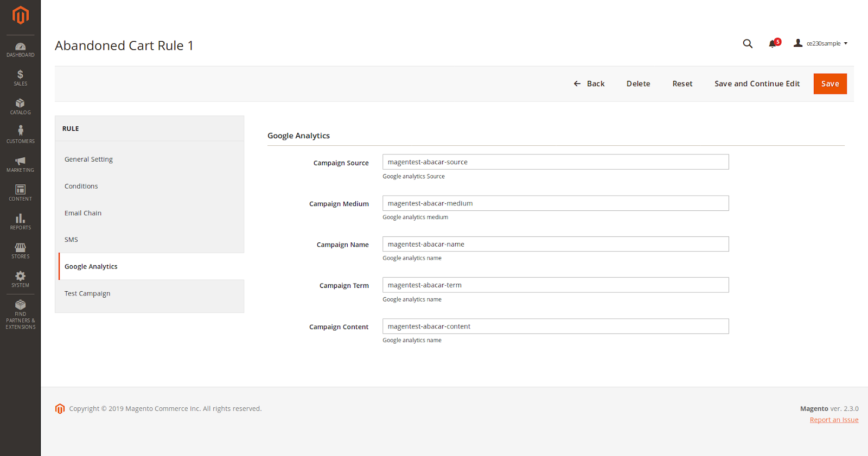Click the Delete button
Screen dimensions: 868x456
click(x=638, y=84)
